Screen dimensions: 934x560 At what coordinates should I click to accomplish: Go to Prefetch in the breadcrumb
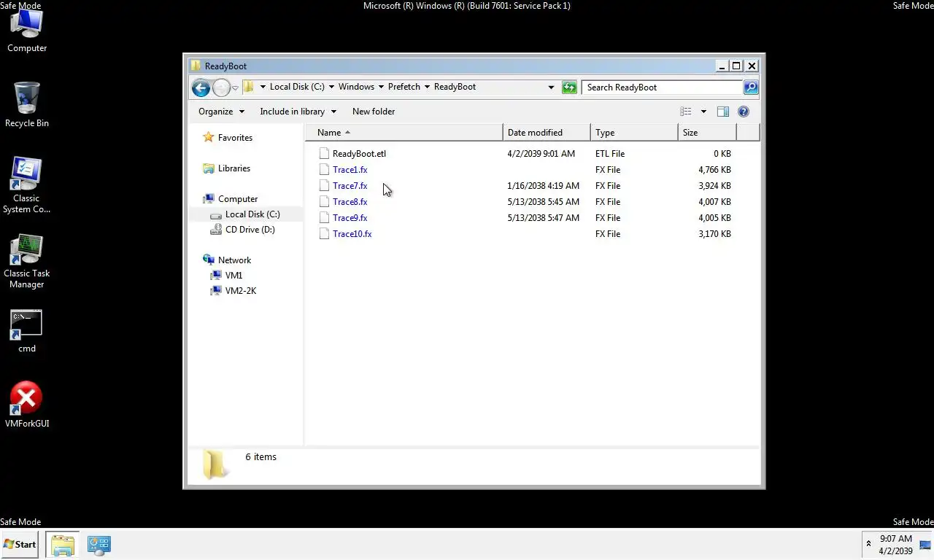[x=404, y=87]
